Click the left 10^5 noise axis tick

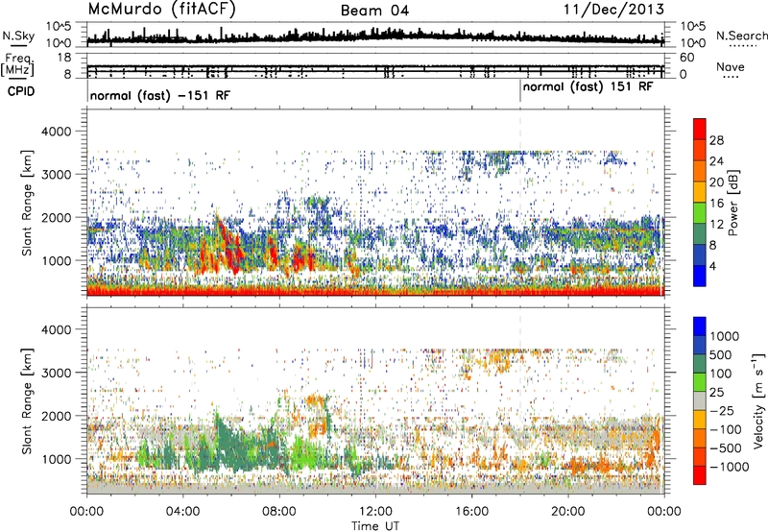59,27
